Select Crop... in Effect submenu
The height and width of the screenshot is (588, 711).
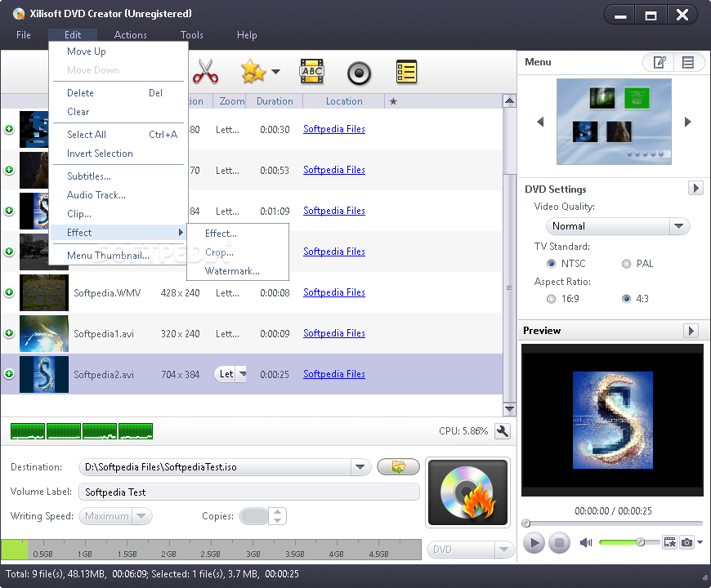(x=238, y=252)
